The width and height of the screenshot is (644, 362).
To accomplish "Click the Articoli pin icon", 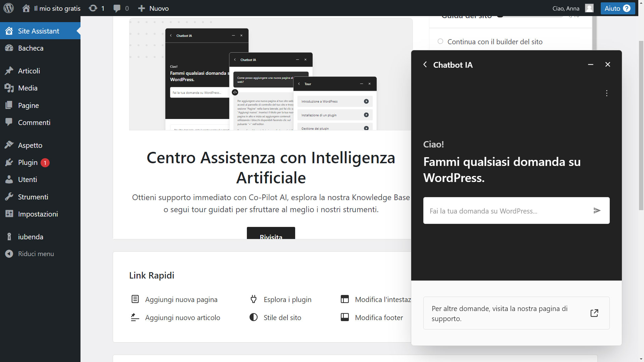I will pos(9,71).
